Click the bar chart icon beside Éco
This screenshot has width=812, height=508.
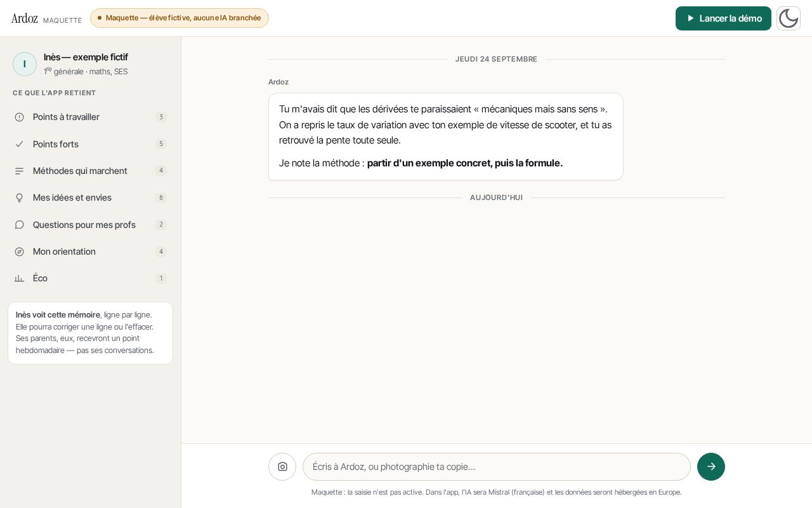(x=19, y=278)
